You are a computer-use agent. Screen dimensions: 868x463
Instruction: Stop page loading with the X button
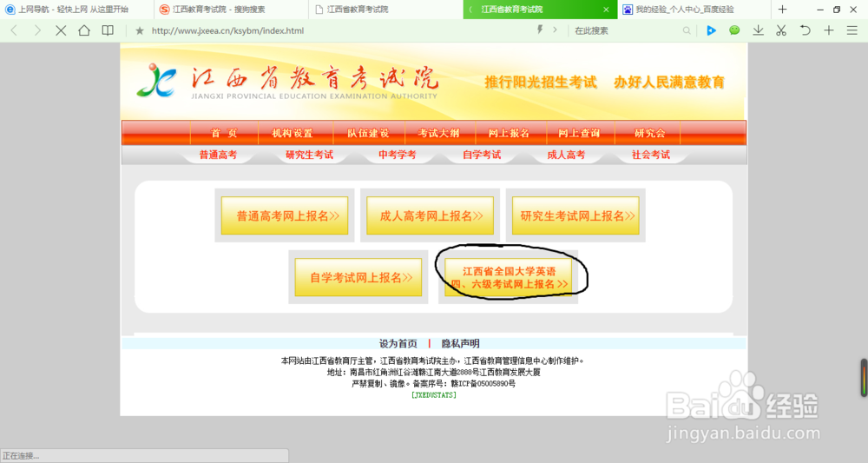tap(61, 30)
